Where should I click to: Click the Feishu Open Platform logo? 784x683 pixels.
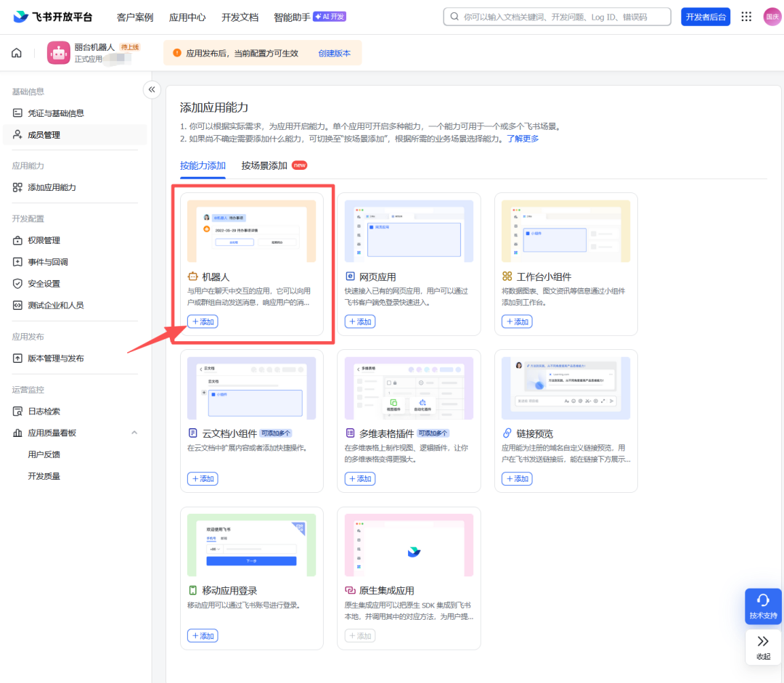tap(52, 17)
